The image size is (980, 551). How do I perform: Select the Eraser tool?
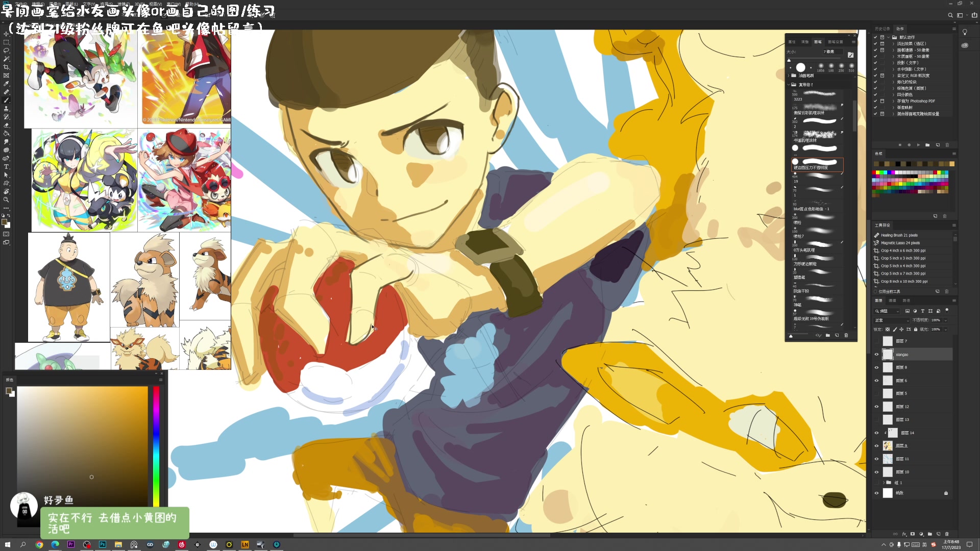6,125
